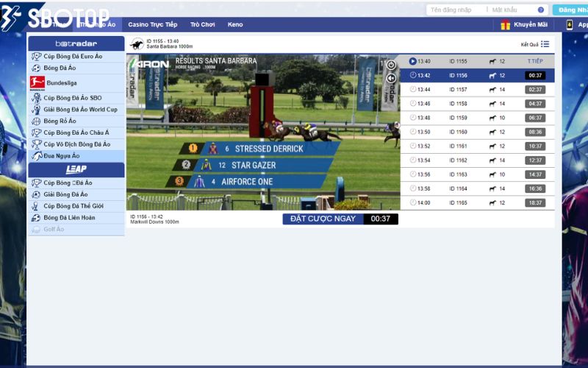Click third place result AIRFORCE ONE
Viewport: 588px width, 368px height.
(246, 182)
